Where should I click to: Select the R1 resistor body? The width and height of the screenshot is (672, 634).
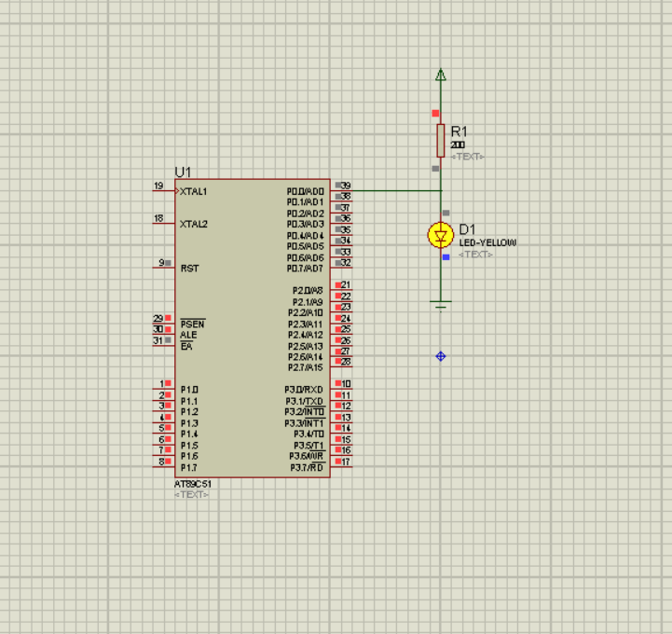[441, 141]
